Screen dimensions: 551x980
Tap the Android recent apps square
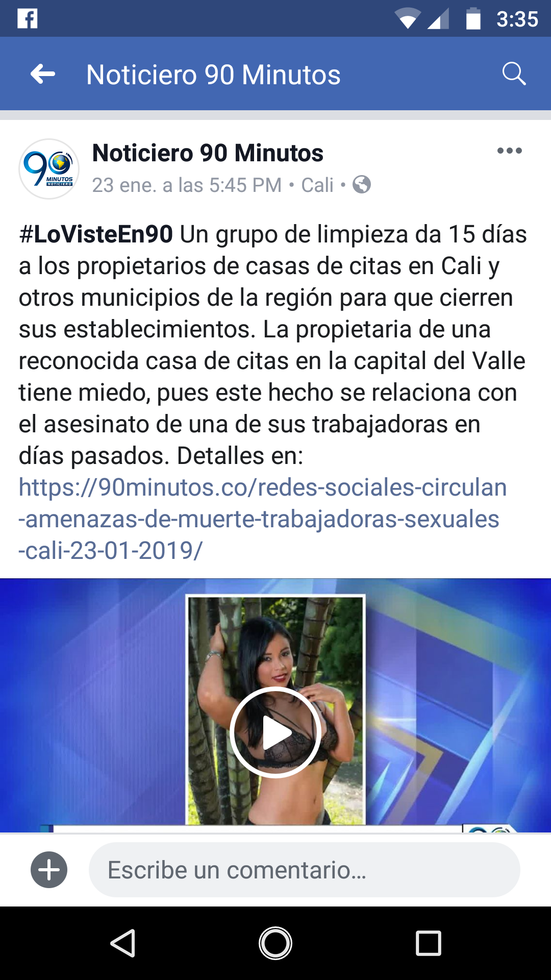click(x=429, y=943)
